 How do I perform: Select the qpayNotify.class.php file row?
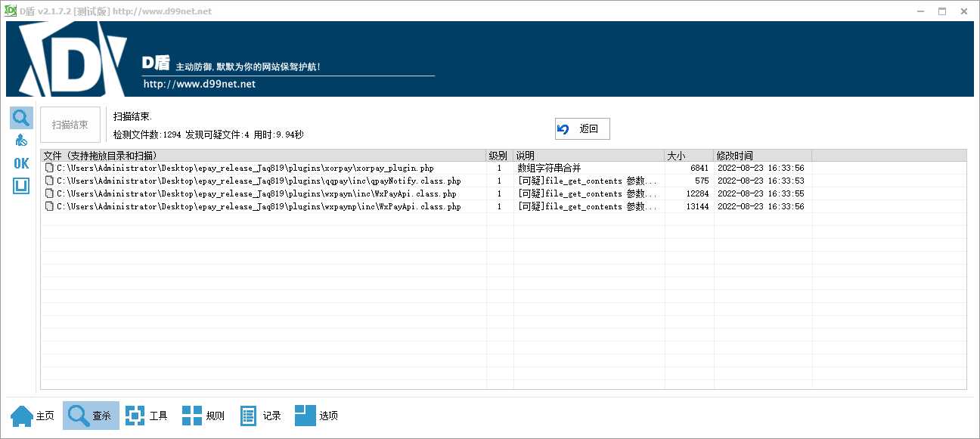point(504,181)
